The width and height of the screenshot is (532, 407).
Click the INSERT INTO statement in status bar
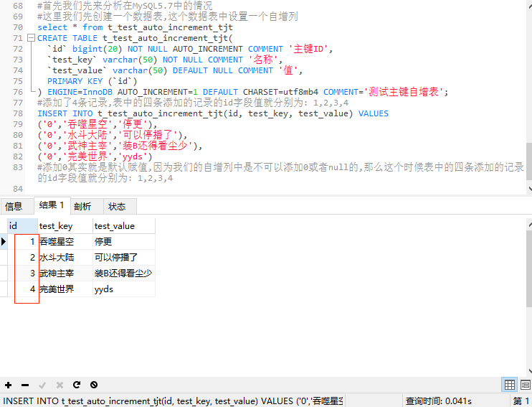173,401
